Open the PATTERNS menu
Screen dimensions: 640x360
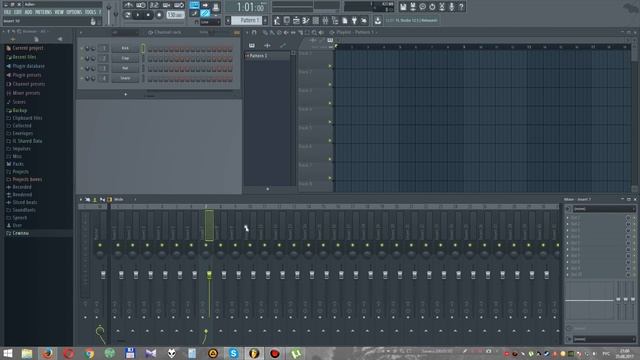pyautogui.click(x=43, y=12)
